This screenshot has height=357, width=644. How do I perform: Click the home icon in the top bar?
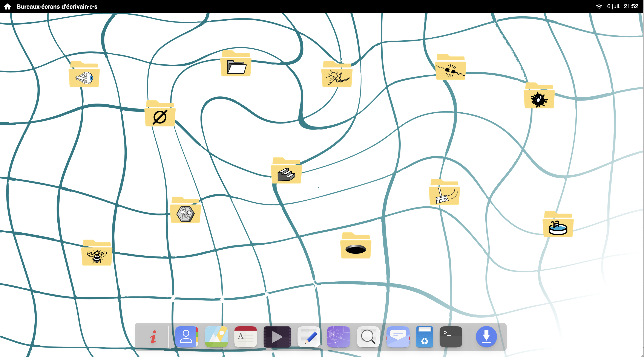click(8, 6)
